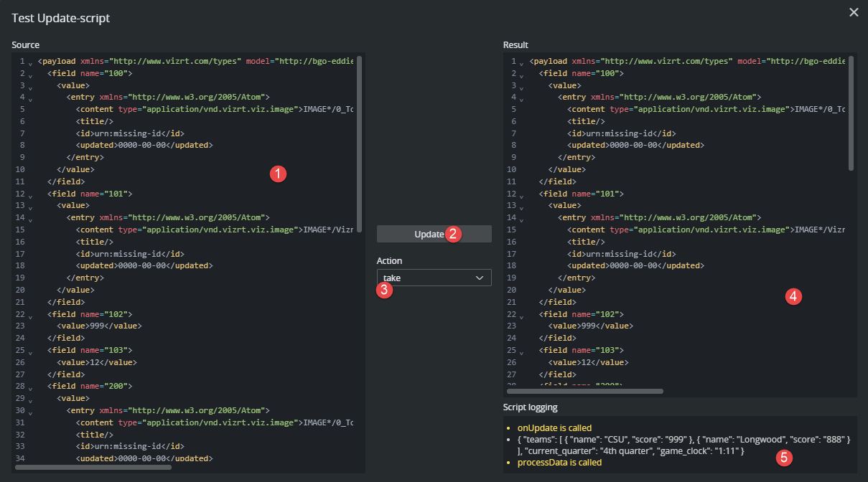Collapse the payload element in Result line 1
The image size is (868, 482).
[521, 63]
